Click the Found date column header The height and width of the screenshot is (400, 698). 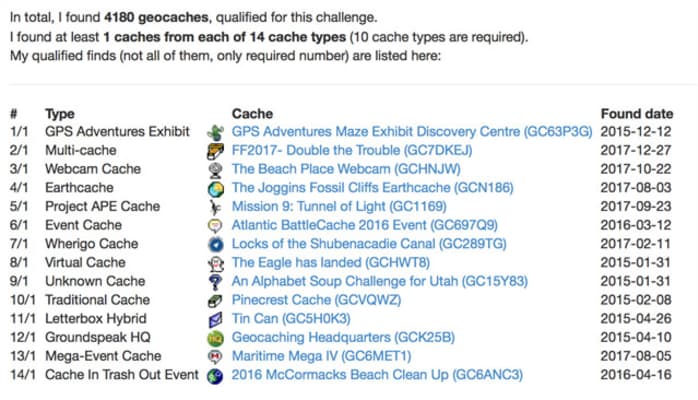(636, 114)
